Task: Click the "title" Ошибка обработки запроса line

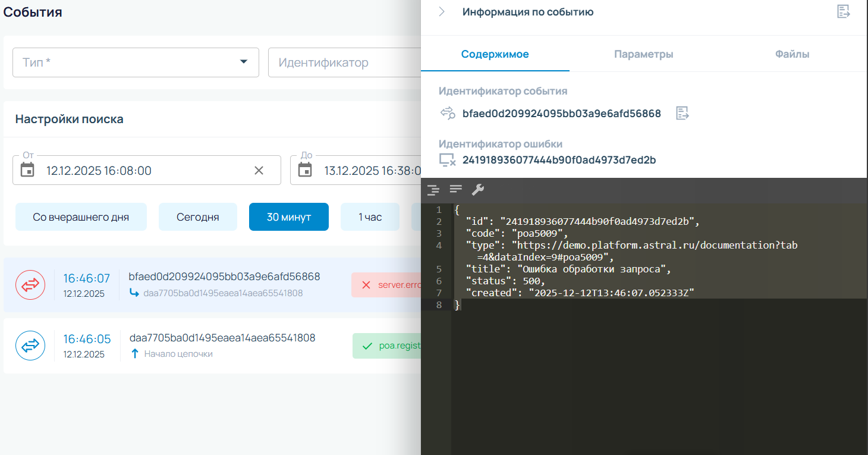Action: pyautogui.click(x=568, y=269)
